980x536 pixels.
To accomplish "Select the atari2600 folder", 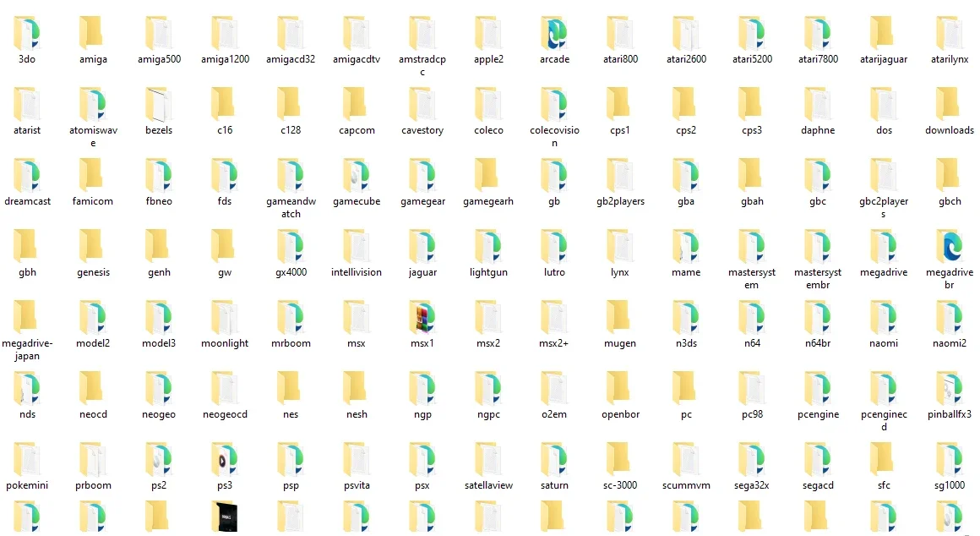I will point(686,33).
